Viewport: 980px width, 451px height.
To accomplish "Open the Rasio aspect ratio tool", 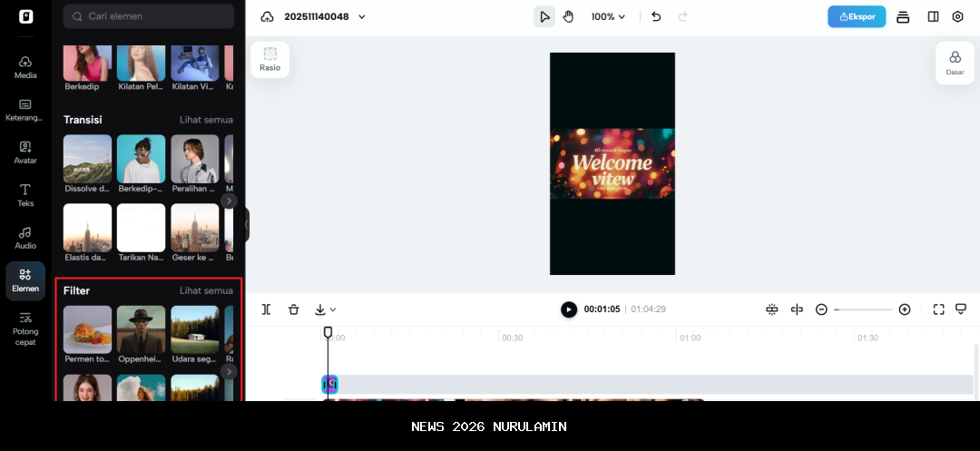I will pos(269,59).
